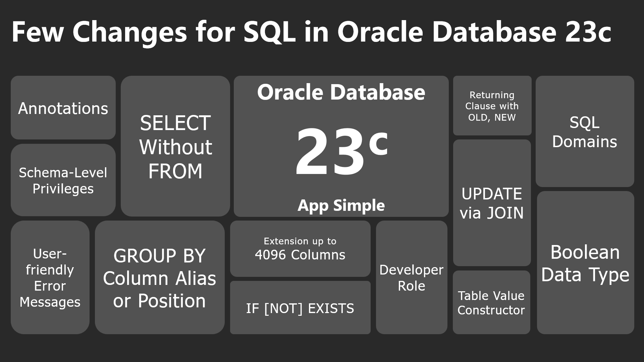
Task: Select the SQL Domains tile
Action: point(585,132)
